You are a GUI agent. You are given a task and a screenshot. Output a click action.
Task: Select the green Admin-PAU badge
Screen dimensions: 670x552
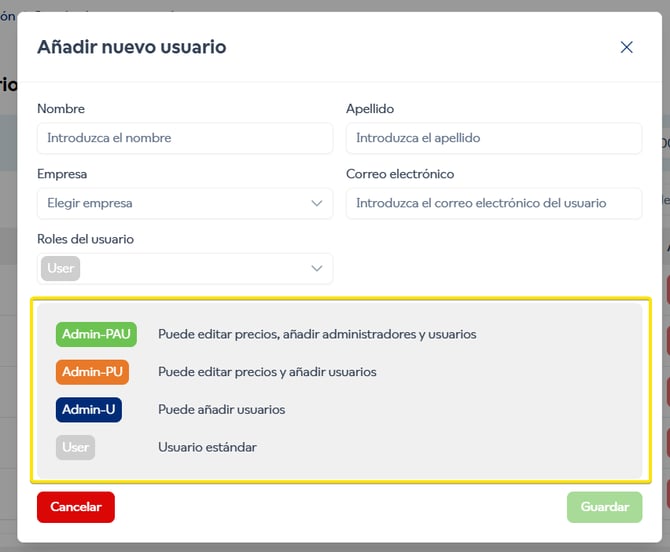click(x=96, y=334)
